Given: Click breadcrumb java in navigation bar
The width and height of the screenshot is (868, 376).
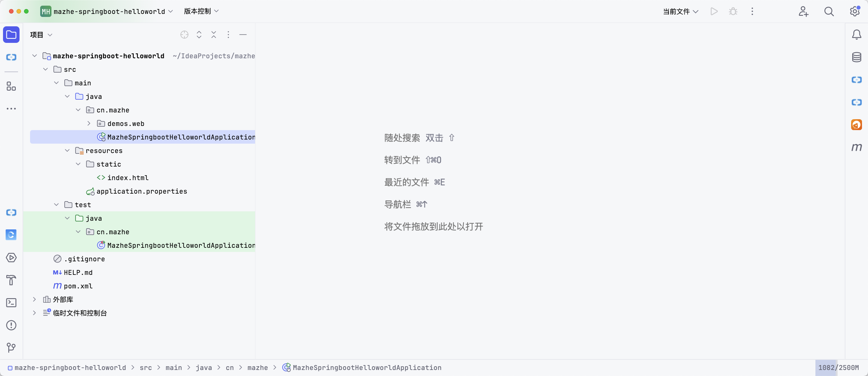Looking at the screenshot, I should pyautogui.click(x=204, y=368).
